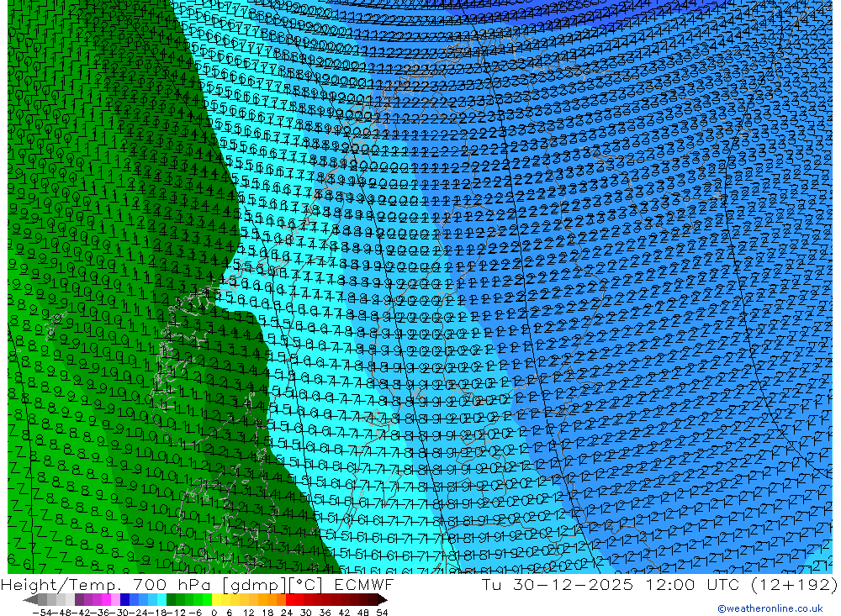This screenshot has width=841, height=616.
Task: Click the -54 legend scale value
Action: (x=43, y=613)
